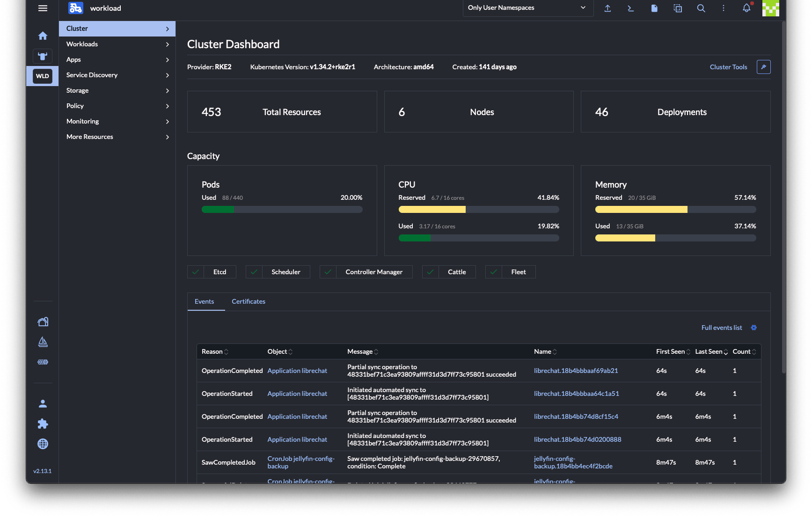This screenshot has height=518, width=812.
Task: Click the Pods used progress bar
Action: [282, 210]
